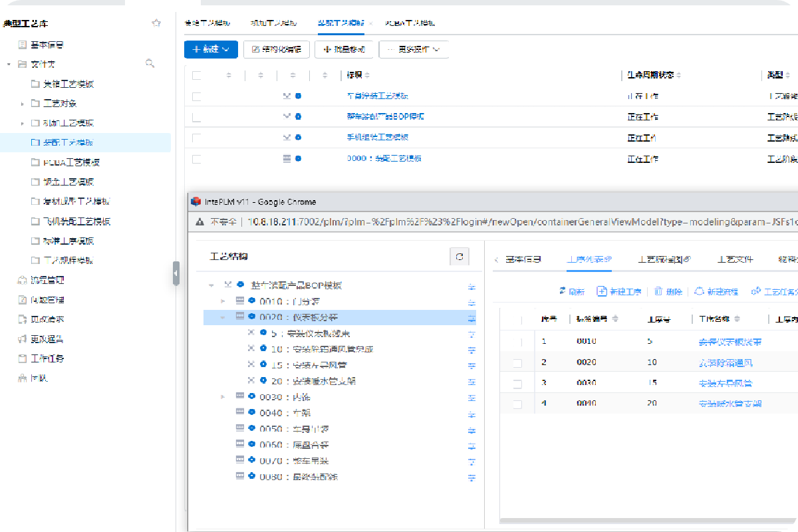Tick the header select-all checkbox in template table
The height and width of the screenshot is (532, 798).
(x=196, y=75)
